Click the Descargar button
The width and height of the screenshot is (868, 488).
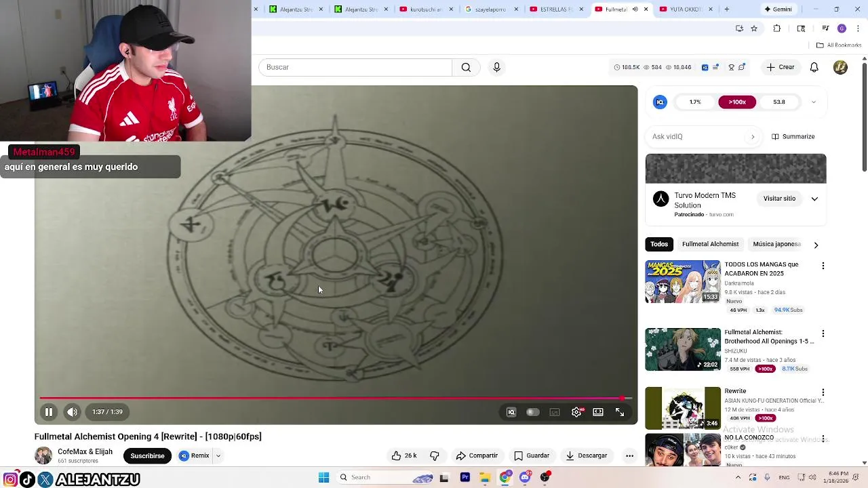587,455
